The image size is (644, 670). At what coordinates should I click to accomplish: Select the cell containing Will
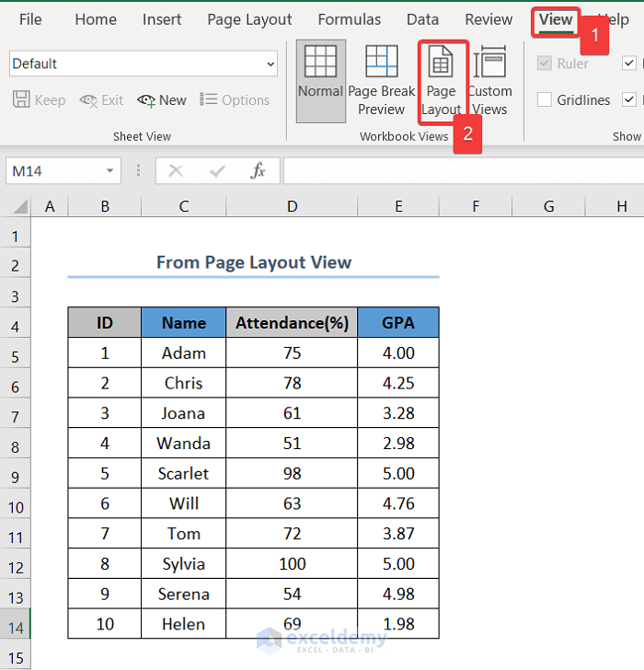[x=184, y=503]
